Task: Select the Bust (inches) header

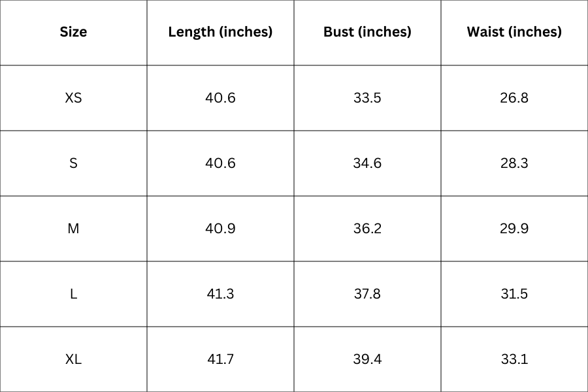Action: tap(367, 32)
